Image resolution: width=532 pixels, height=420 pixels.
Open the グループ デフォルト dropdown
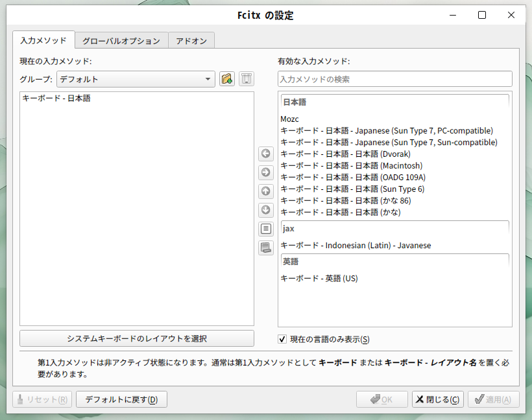point(136,79)
